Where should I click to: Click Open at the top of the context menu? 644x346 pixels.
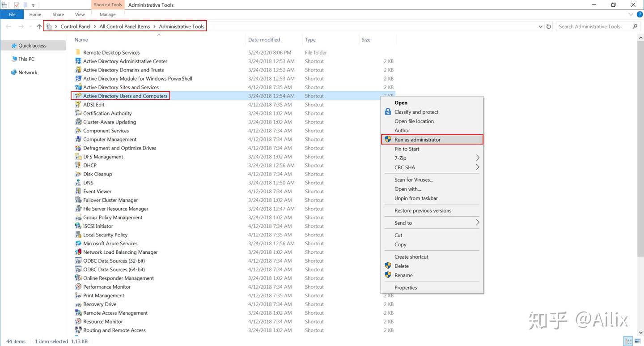(x=400, y=103)
